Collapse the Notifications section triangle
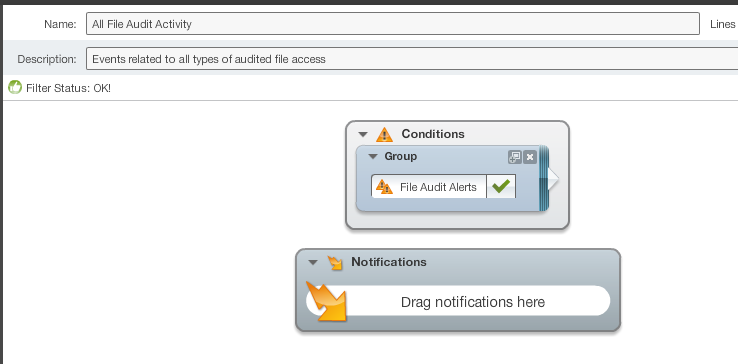The width and height of the screenshot is (738, 364). pos(313,263)
